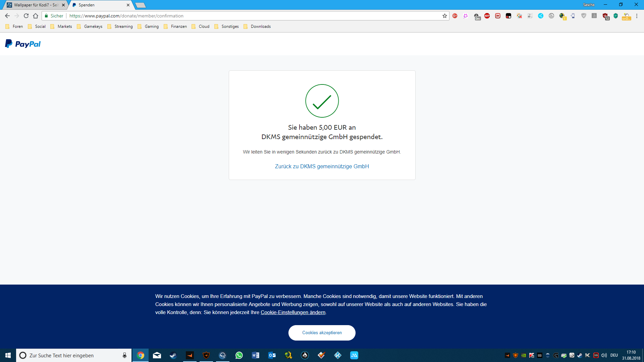Click the green lock 'Sicher' indicator
The image size is (644, 362).
click(x=54, y=16)
